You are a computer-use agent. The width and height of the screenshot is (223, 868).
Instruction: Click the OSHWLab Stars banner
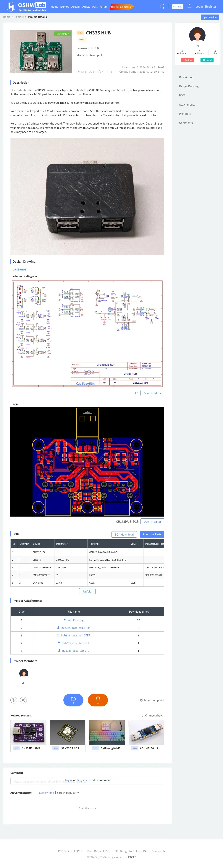122,7
